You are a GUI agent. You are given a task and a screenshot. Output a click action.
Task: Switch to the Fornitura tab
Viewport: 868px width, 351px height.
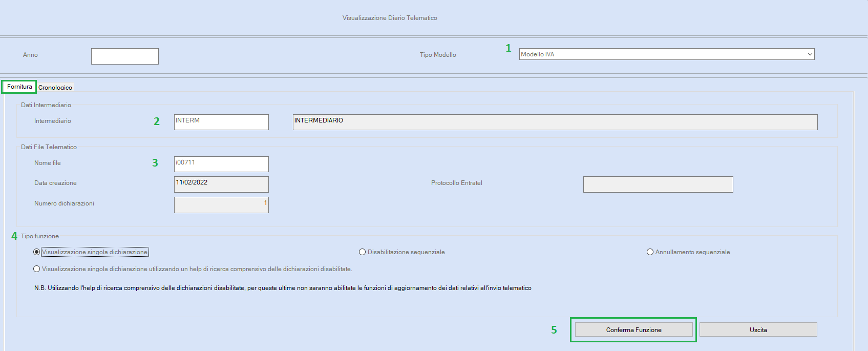pyautogui.click(x=19, y=87)
